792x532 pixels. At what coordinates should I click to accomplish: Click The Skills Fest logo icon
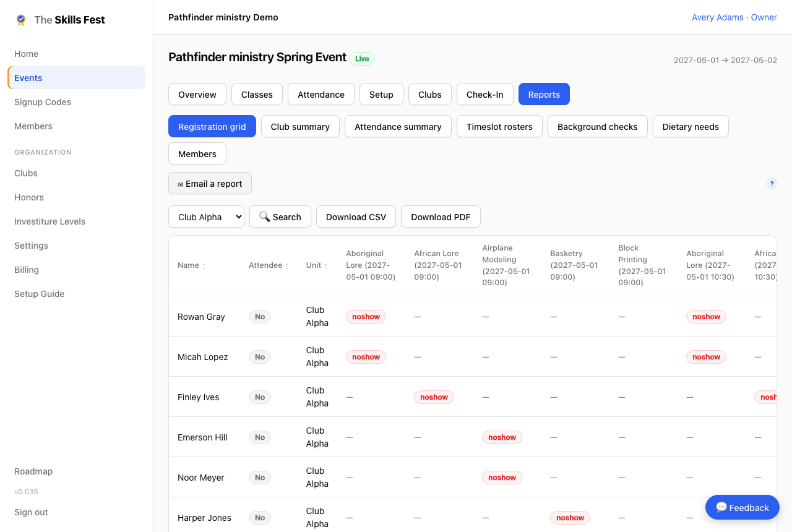[x=21, y=20]
